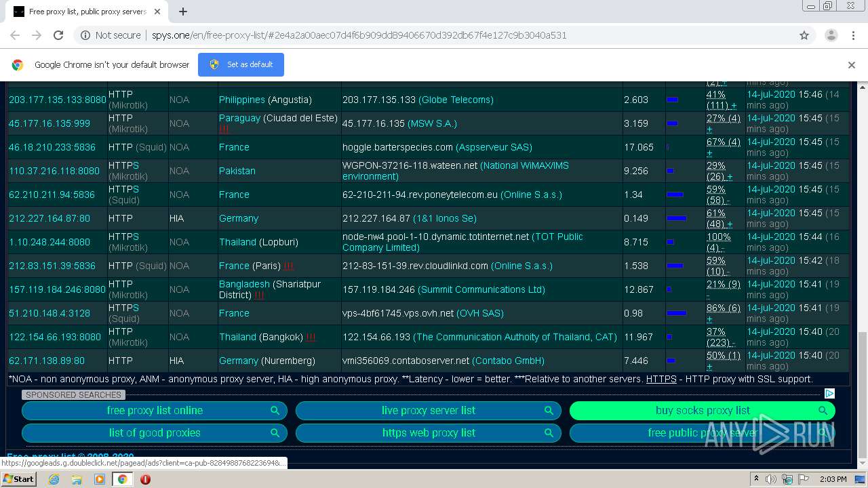Image resolution: width=868 pixels, height=488 pixels.
Task: Click proxy 212.227.164.87:80
Action: point(49,218)
